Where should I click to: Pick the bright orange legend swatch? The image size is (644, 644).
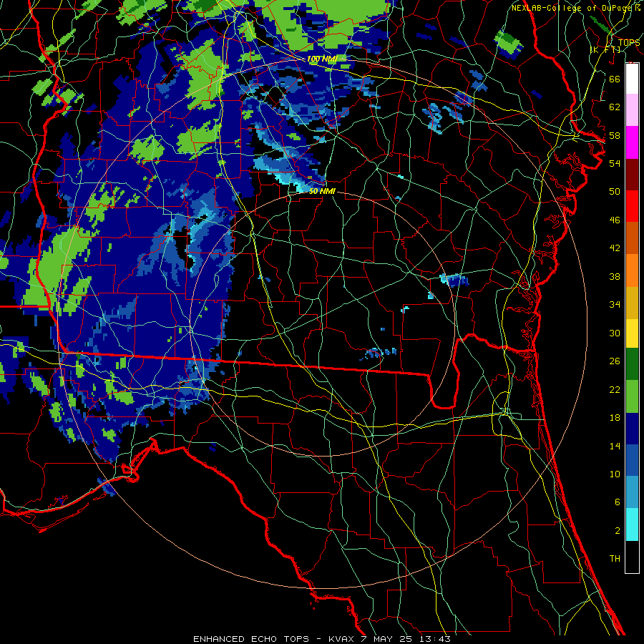click(632, 270)
